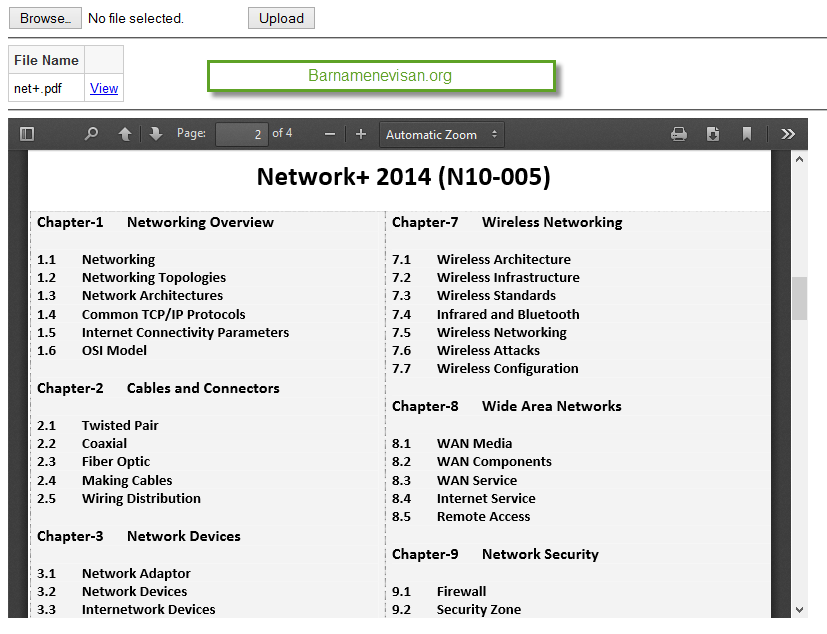Viewport: 827px width, 634px height.
Task: Click 'Coaxial' entry
Action: point(104,443)
